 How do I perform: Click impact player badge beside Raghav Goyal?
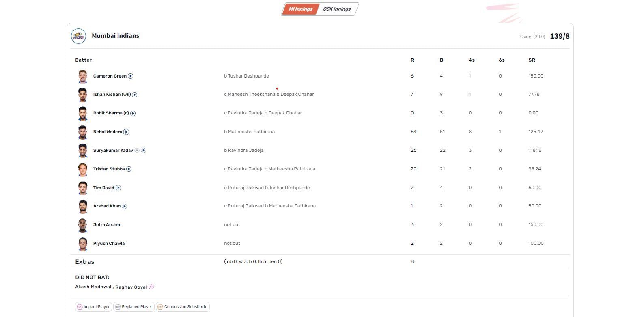(151, 287)
